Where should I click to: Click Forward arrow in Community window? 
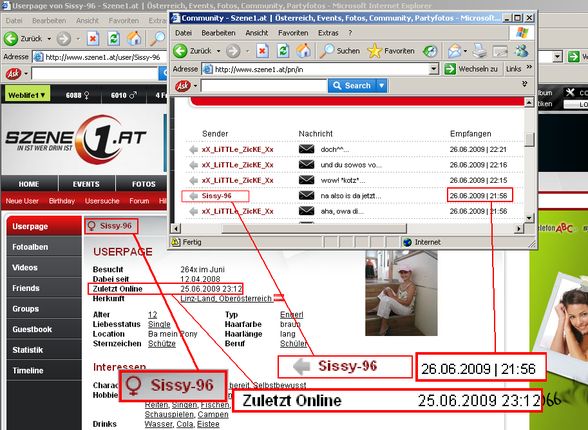233,51
